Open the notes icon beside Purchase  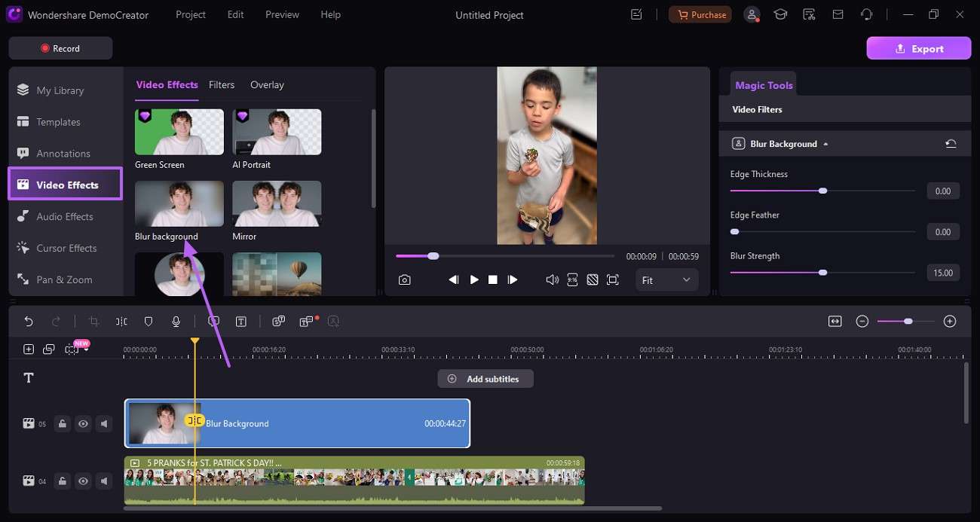637,14
